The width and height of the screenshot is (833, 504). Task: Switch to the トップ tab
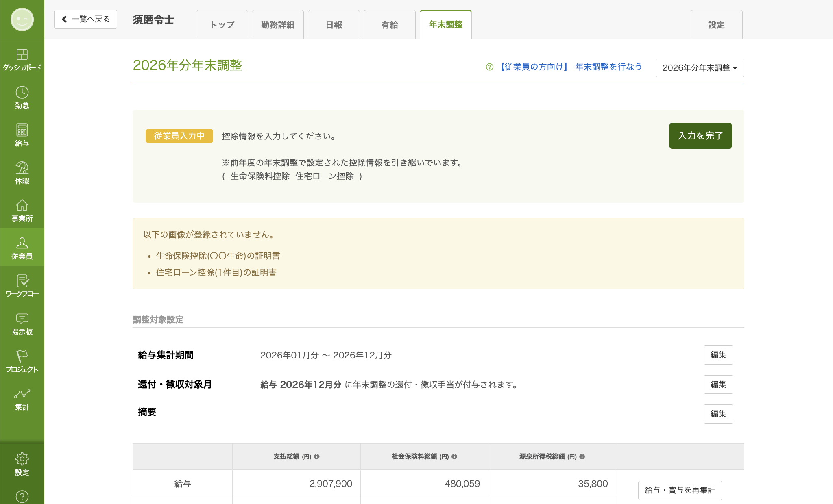tap(222, 25)
